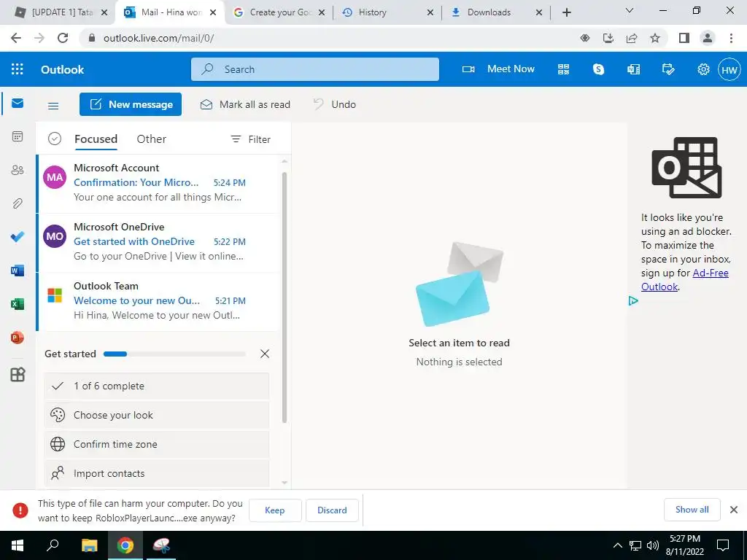This screenshot has width=747, height=560.
Task: Open the QR code icon in header
Action: 564,69
